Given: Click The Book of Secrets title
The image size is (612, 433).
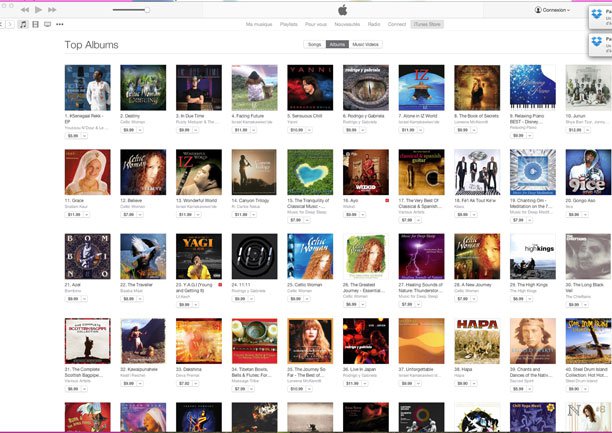Looking at the screenshot, I should point(476,116).
